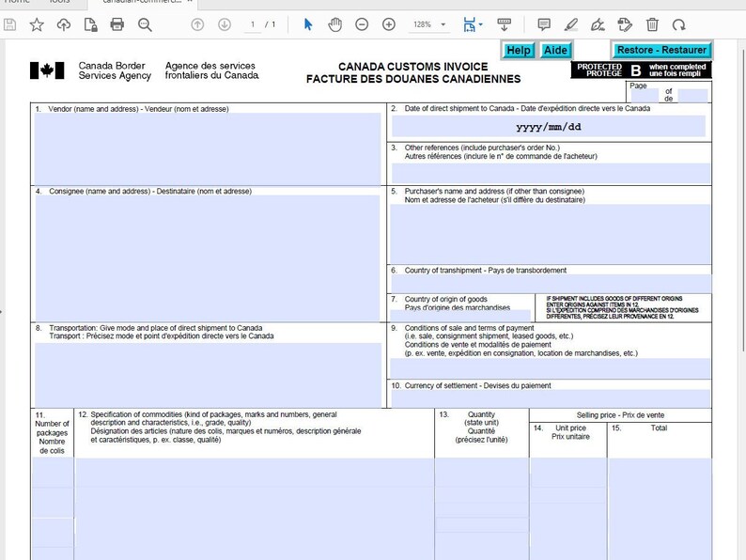Open the sign document pen icon
Image resolution: width=746 pixels, height=560 pixels.
click(x=598, y=24)
